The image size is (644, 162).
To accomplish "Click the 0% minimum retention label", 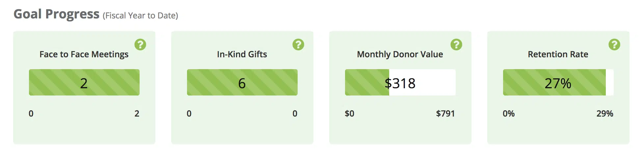I will 509,114.
